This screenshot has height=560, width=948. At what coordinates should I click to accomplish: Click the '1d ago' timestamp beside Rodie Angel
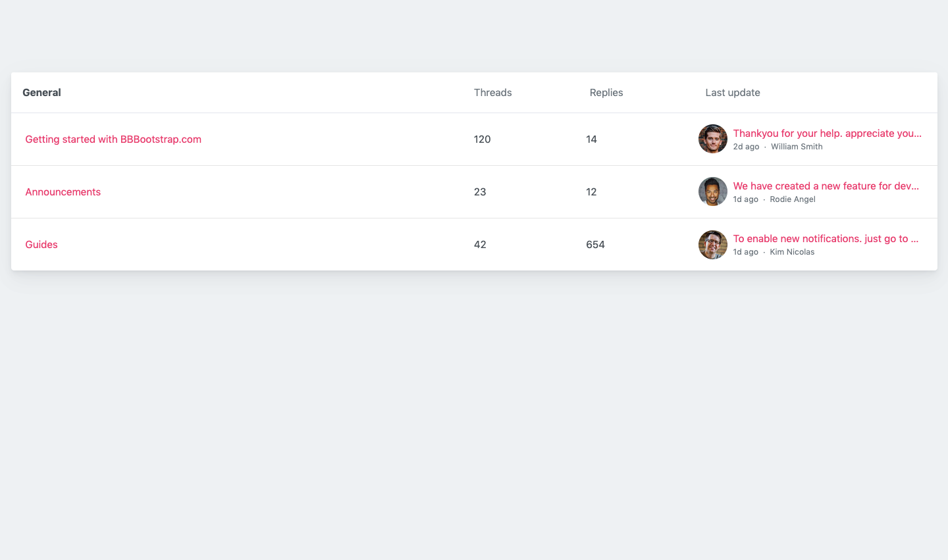coord(745,199)
